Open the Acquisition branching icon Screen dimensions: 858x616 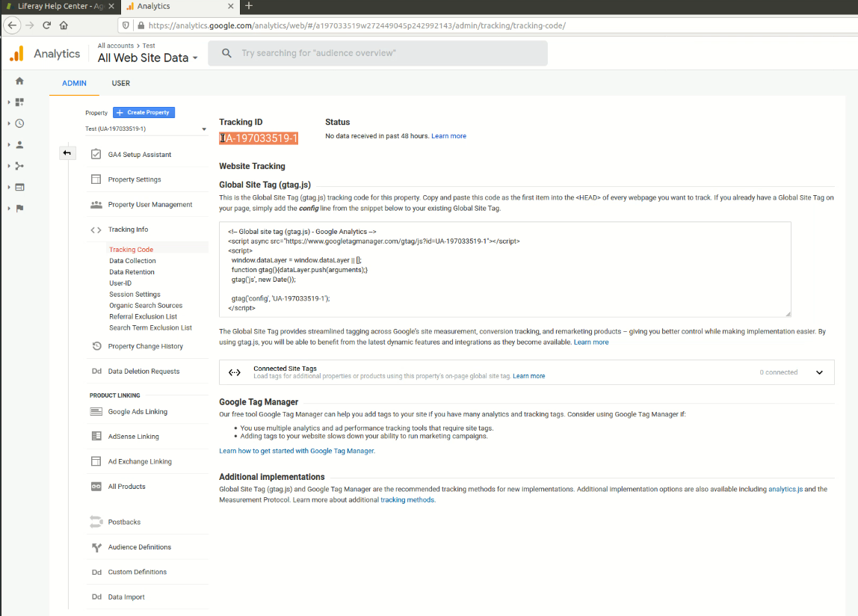pos(19,166)
